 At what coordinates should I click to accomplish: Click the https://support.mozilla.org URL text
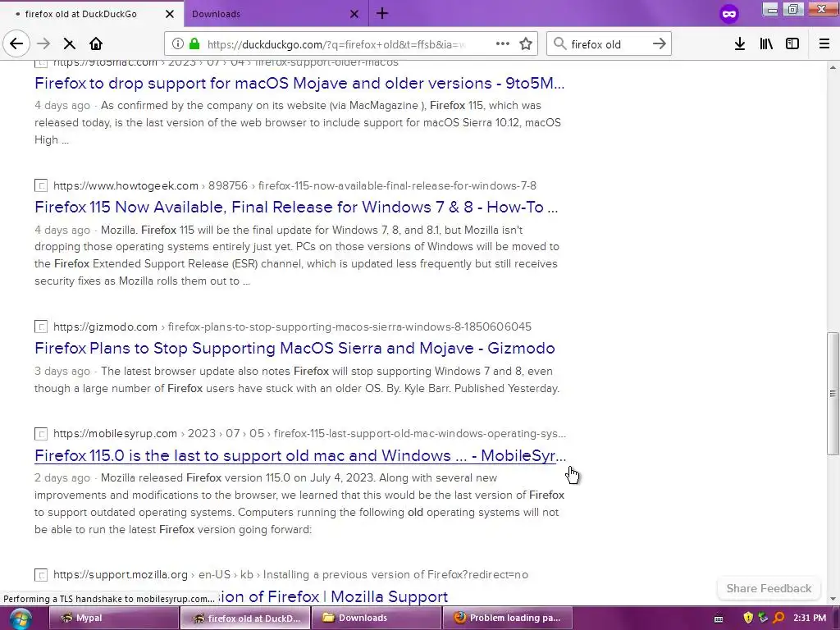point(121,575)
